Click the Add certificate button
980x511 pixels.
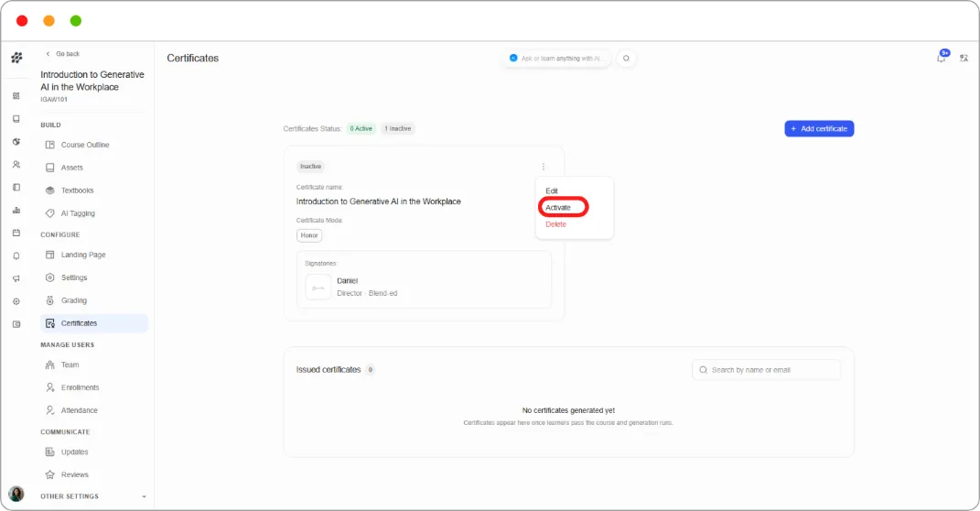(x=819, y=129)
